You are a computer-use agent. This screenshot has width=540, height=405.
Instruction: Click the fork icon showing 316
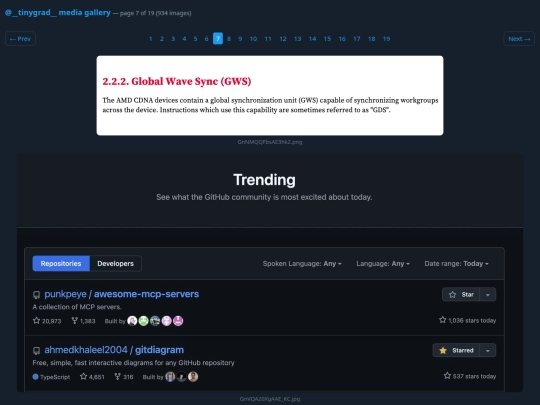tap(117, 376)
